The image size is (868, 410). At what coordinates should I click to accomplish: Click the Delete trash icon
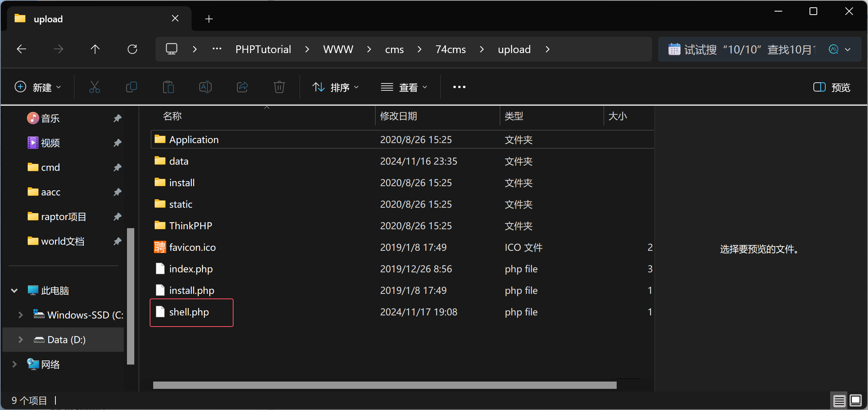coord(279,87)
